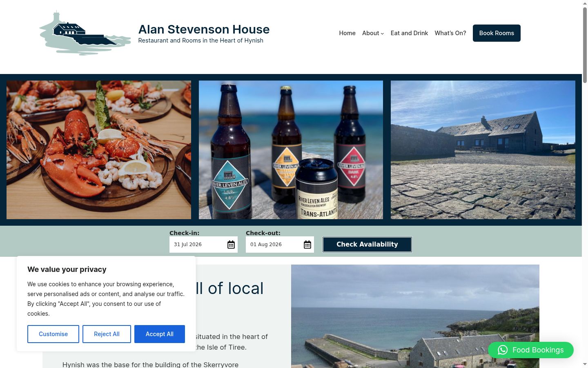Click the tagline 'Restaurant and Rooms in the Heart of Hynish'
Image resolution: width=588 pixels, height=368 pixels.
pos(200,40)
